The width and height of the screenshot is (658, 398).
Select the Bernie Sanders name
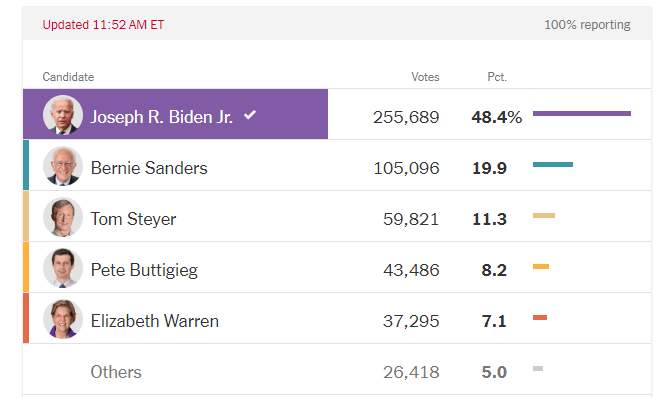click(x=149, y=168)
